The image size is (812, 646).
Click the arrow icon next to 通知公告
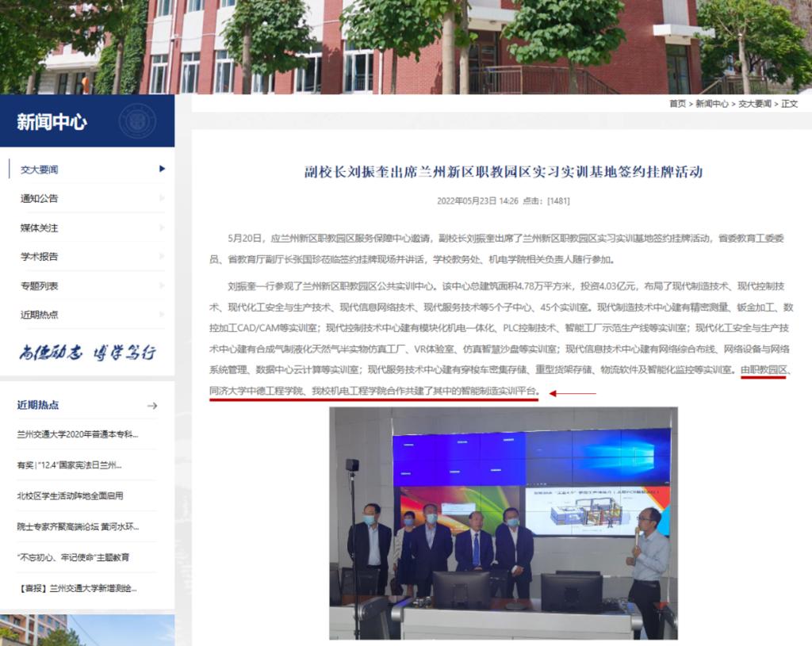coord(162,198)
